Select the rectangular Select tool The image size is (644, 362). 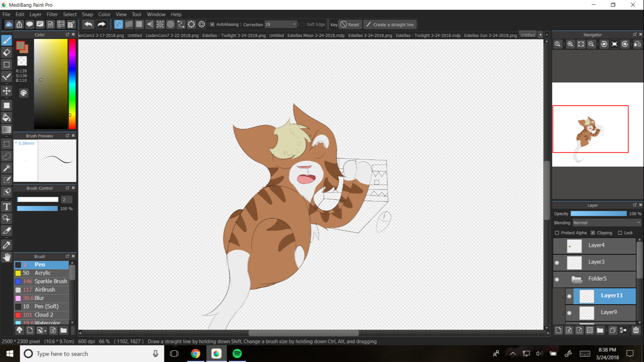(7, 144)
